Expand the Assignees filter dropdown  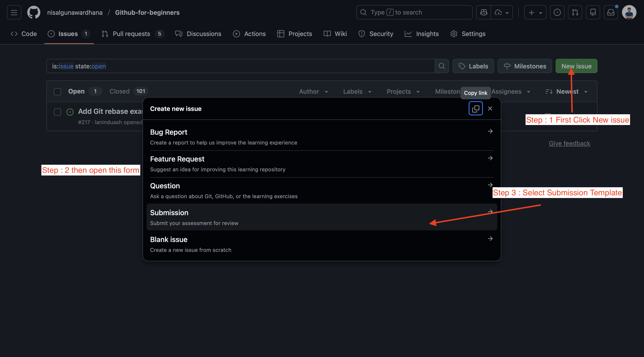(511, 91)
